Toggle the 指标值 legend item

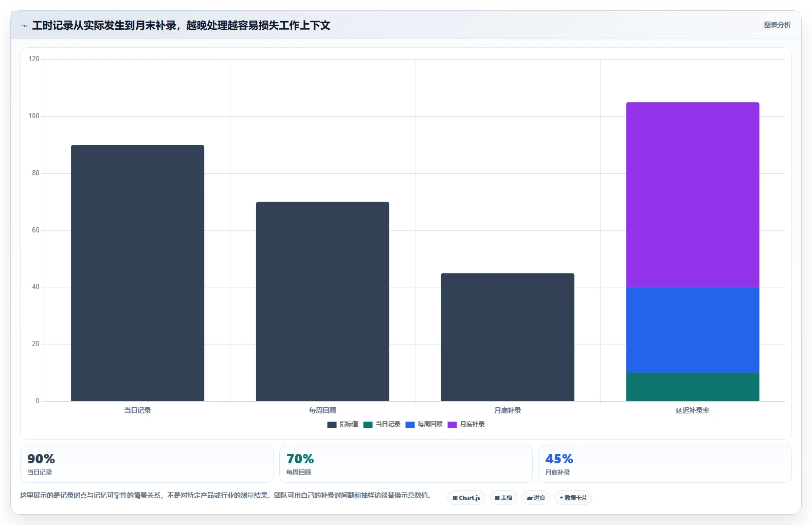[x=342, y=424]
